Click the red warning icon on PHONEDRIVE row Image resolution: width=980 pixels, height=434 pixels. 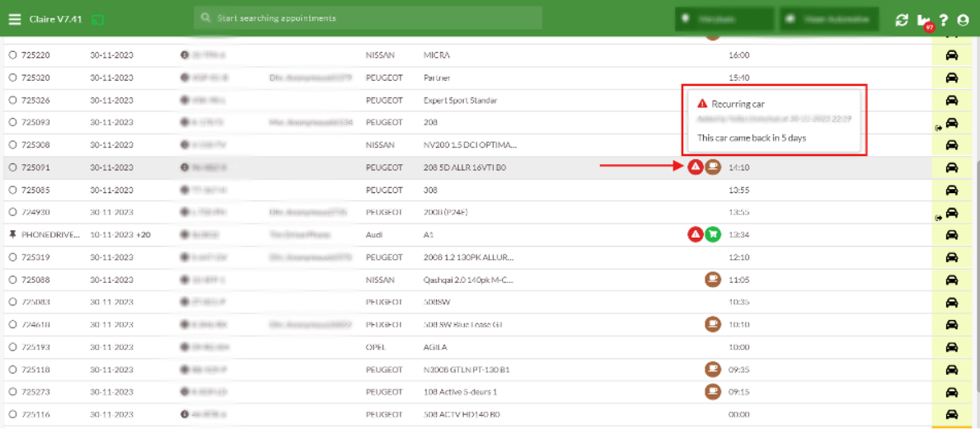pyautogui.click(x=695, y=234)
